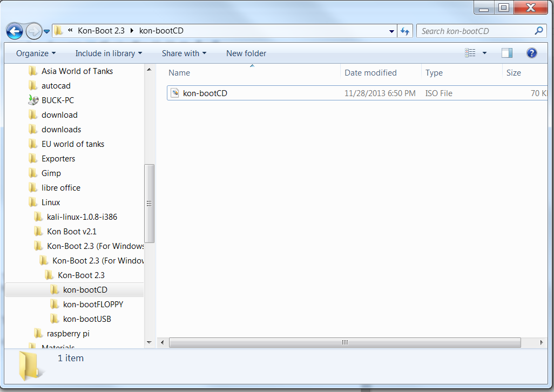Image resolution: width=554 pixels, height=392 pixels.
Task: Select the downloads folder in the tree
Action: 61,130
